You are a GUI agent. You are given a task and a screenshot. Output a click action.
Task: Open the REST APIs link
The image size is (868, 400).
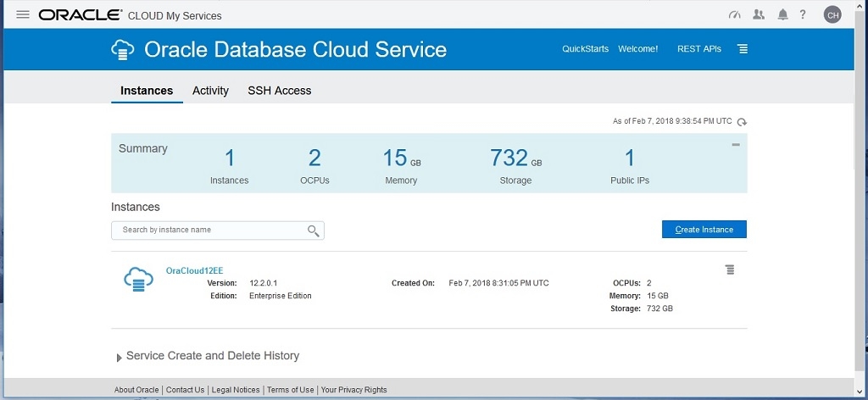click(x=699, y=48)
